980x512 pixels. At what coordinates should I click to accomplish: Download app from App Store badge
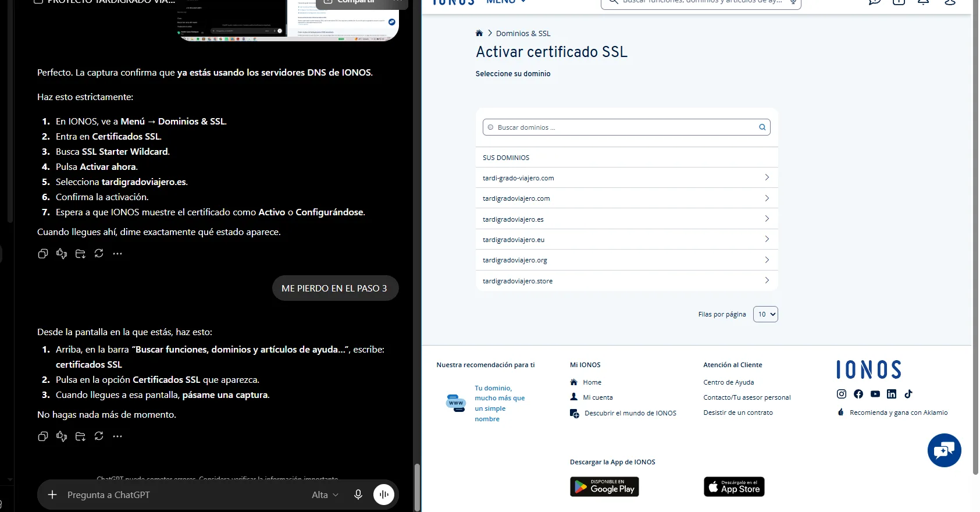pos(734,487)
